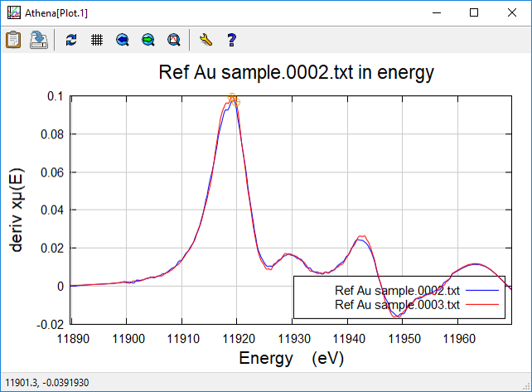The width and height of the screenshot is (532, 392).
Task: Open help question mark icon
Action: point(232,40)
